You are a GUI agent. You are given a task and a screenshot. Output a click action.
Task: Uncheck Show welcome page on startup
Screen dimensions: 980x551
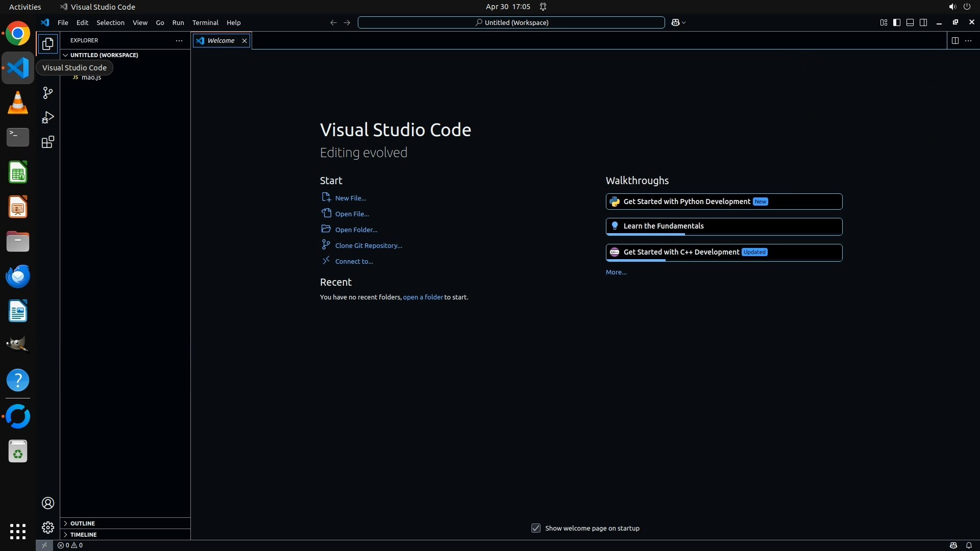pos(535,528)
